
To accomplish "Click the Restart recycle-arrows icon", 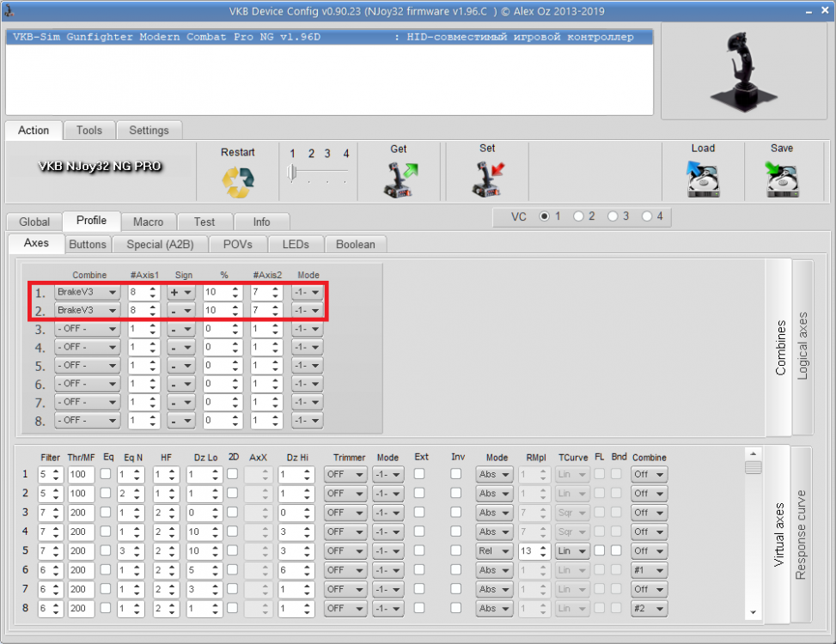I will (238, 182).
